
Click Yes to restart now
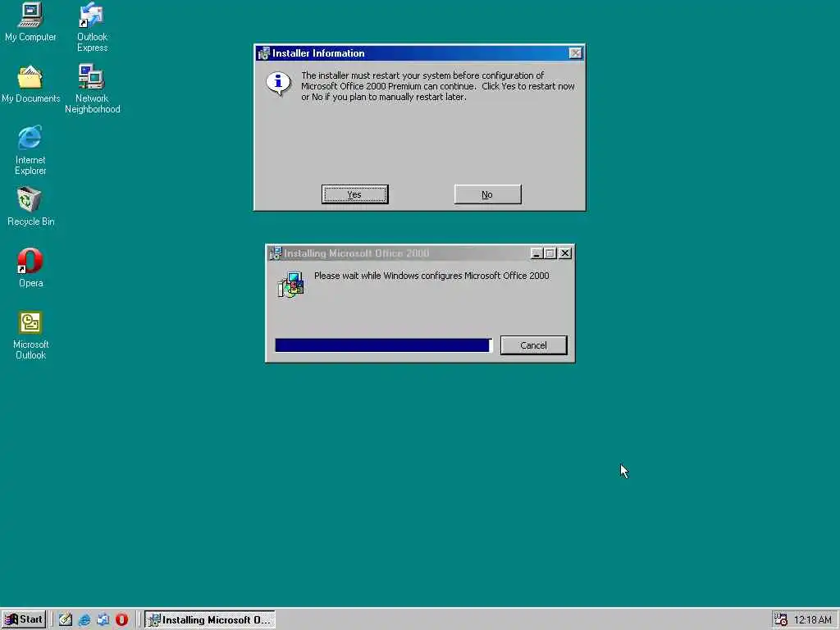tap(354, 194)
